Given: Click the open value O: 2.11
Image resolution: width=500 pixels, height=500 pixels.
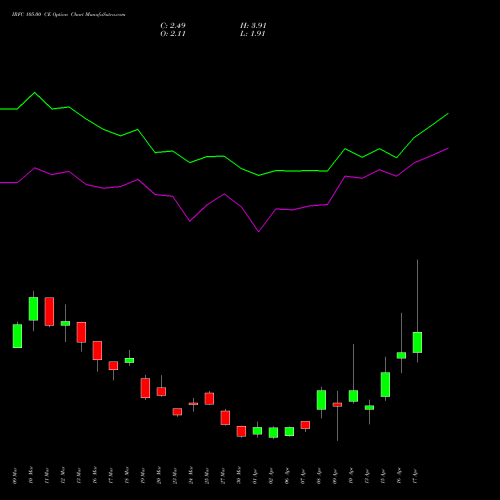Looking at the screenshot, I should click(173, 34).
